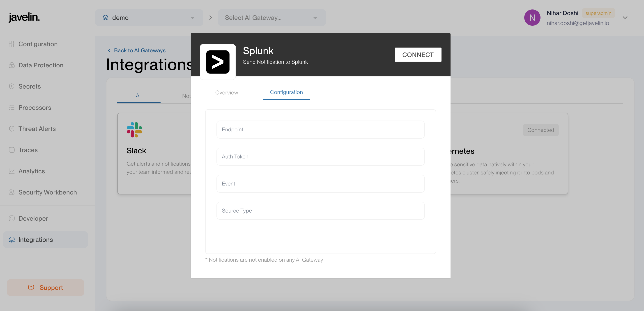Click into the Source Type field
The width and height of the screenshot is (644, 311).
point(320,210)
